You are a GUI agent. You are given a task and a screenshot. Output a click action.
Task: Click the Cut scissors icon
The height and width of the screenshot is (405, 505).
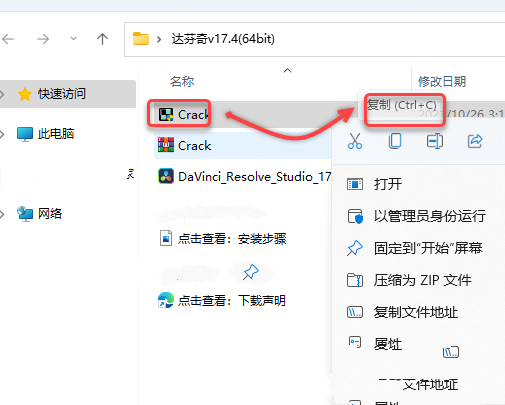(355, 141)
